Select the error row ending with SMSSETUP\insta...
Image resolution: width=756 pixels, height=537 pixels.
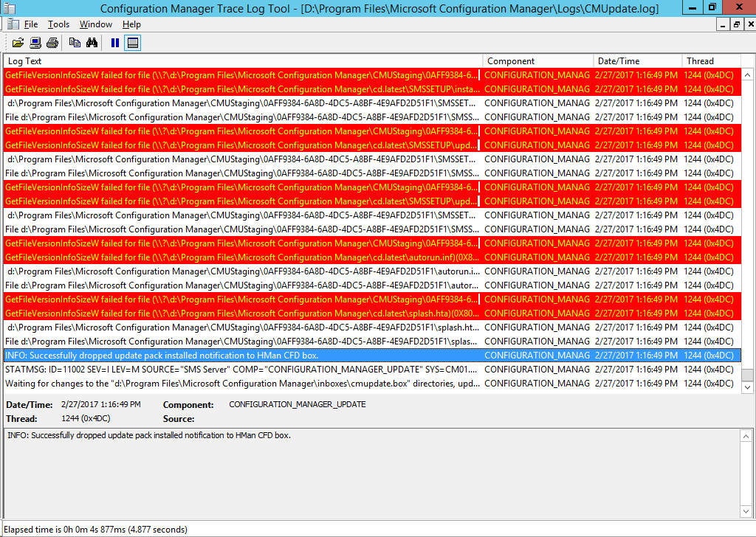click(x=372, y=89)
